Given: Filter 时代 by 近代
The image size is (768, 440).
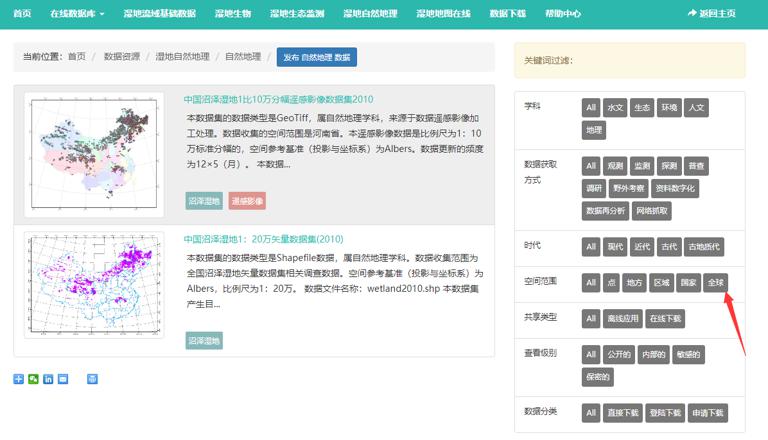Looking at the screenshot, I should coord(642,247).
